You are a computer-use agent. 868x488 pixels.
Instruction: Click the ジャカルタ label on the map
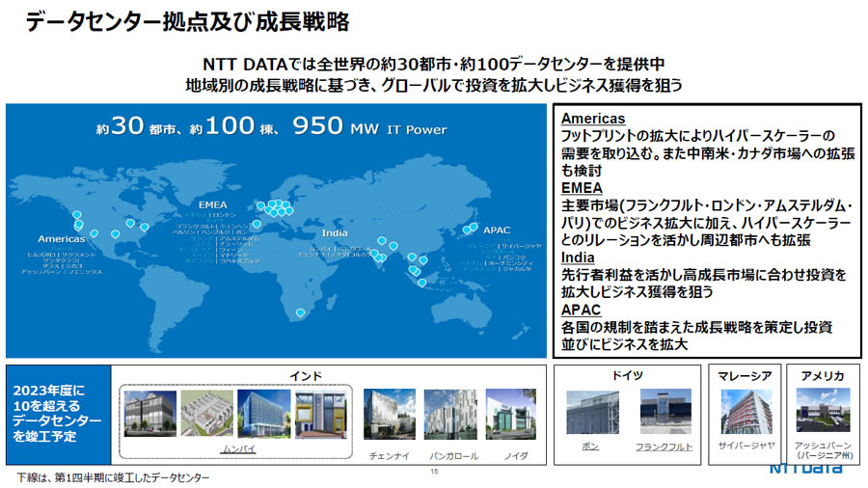(x=517, y=269)
